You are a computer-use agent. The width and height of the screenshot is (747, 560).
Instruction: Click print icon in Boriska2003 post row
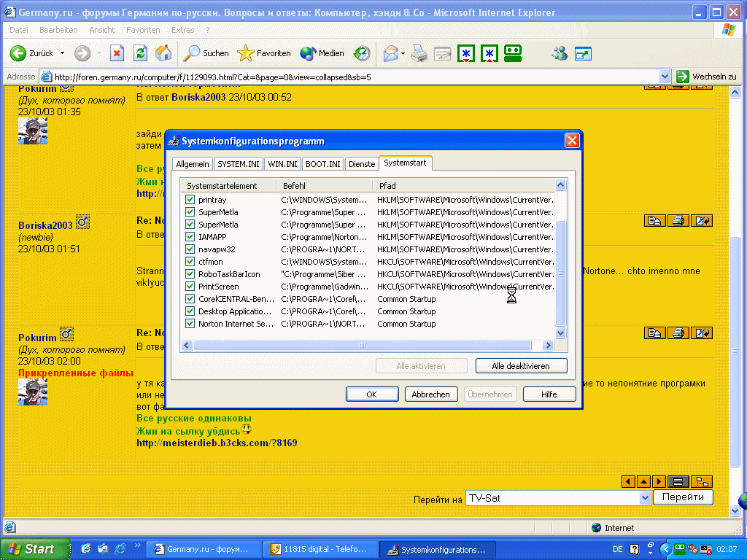[678, 221]
